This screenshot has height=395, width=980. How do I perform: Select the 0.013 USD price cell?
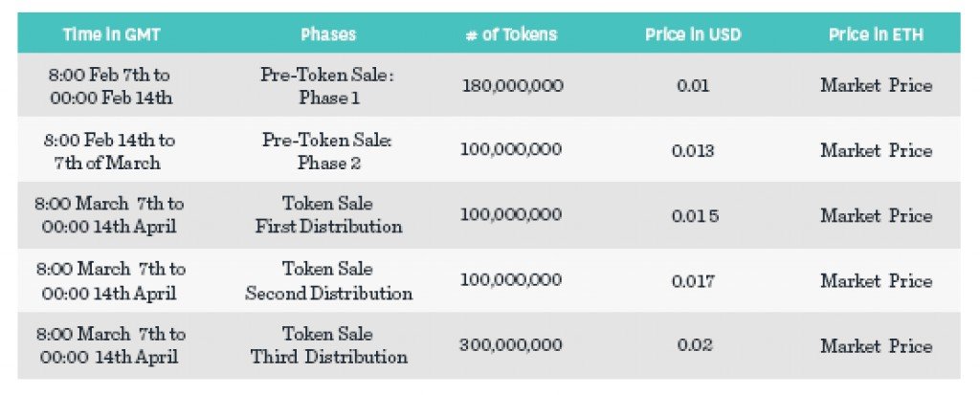[693, 151]
